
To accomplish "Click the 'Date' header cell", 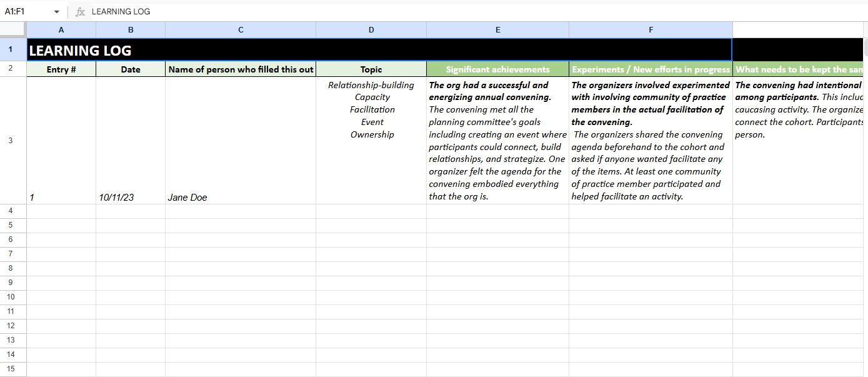I will tap(131, 69).
